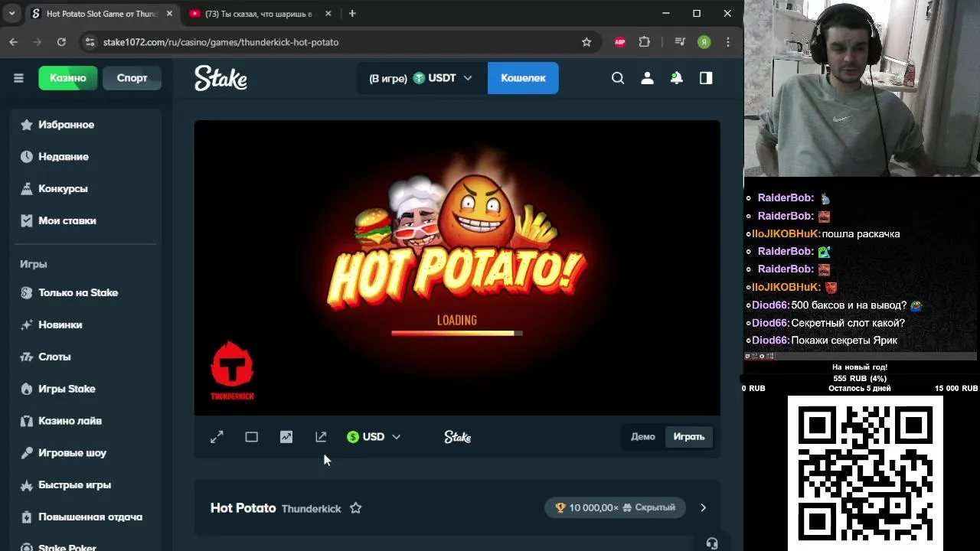
Task: Open a new browser tab
Action: [x=352, y=14]
